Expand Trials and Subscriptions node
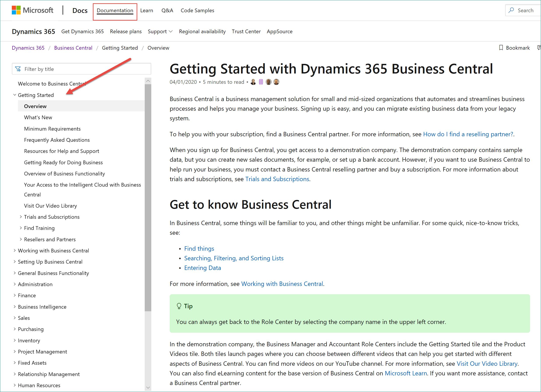The width and height of the screenshot is (541, 392). [x=21, y=217]
